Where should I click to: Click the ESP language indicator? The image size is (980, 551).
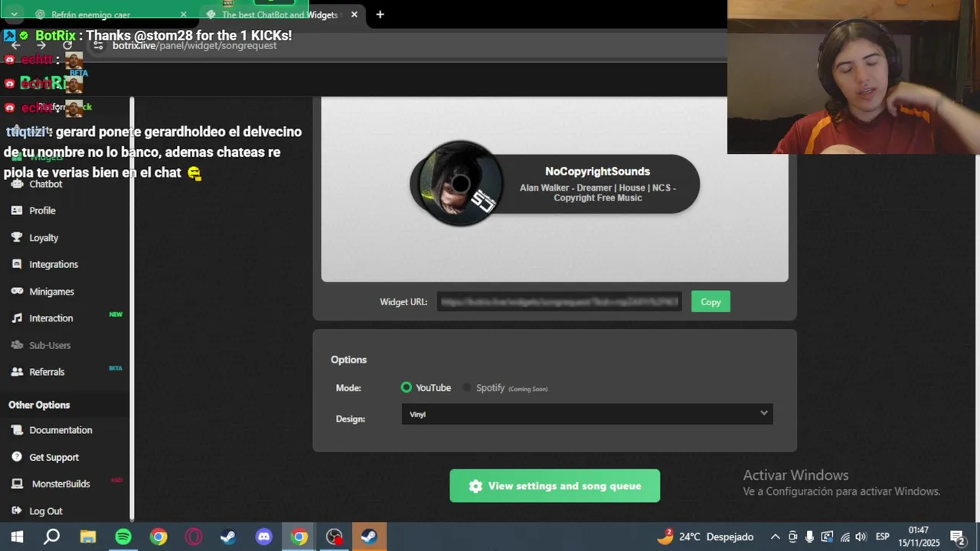[x=882, y=537]
